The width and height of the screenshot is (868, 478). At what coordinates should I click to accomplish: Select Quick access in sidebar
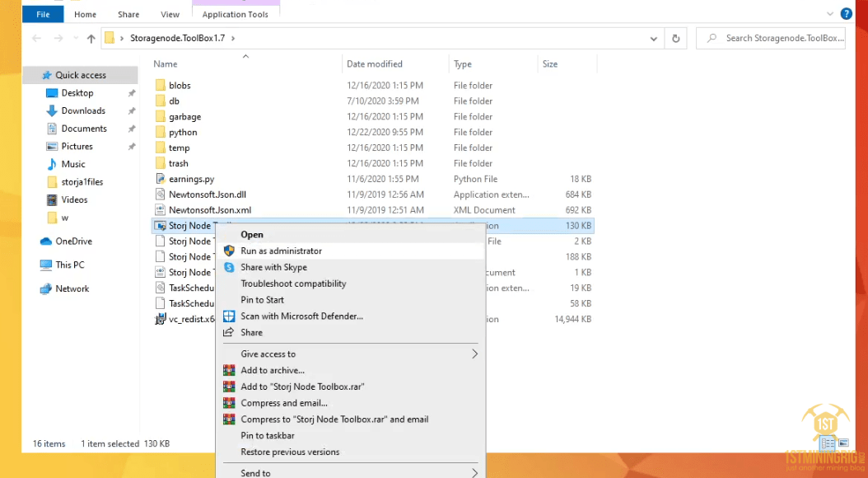[80, 75]
